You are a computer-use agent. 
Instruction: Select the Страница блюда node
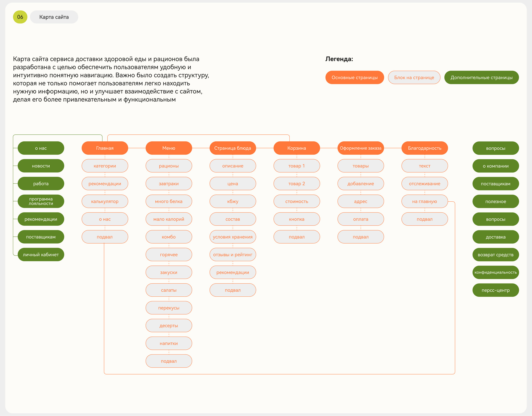[x=233, y=148]
